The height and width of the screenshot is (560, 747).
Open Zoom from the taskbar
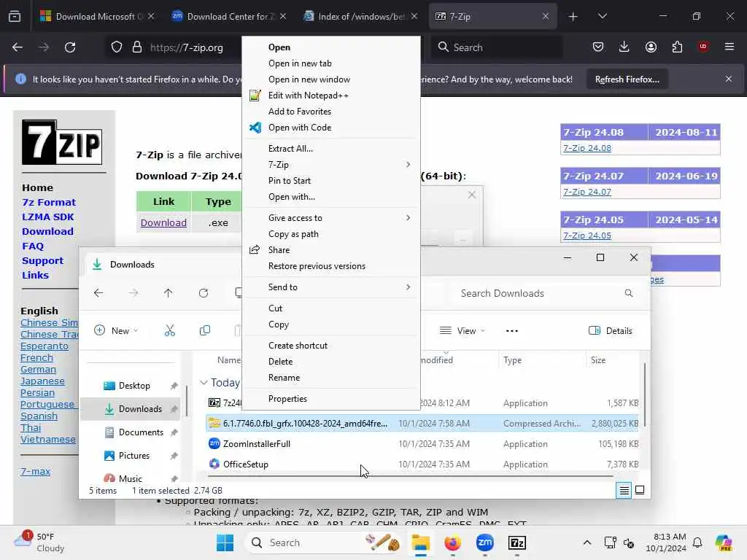tap(485, 542)
